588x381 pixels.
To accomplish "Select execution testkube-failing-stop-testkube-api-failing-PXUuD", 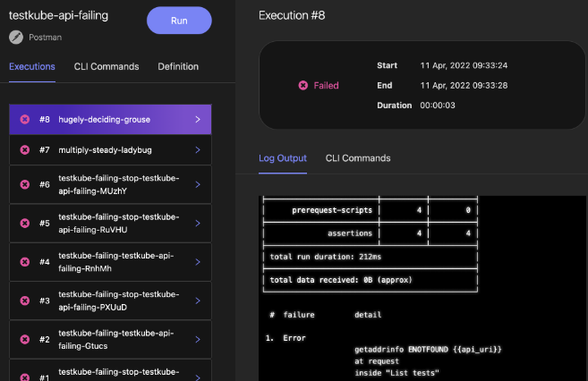I will (x=110, y=301).
